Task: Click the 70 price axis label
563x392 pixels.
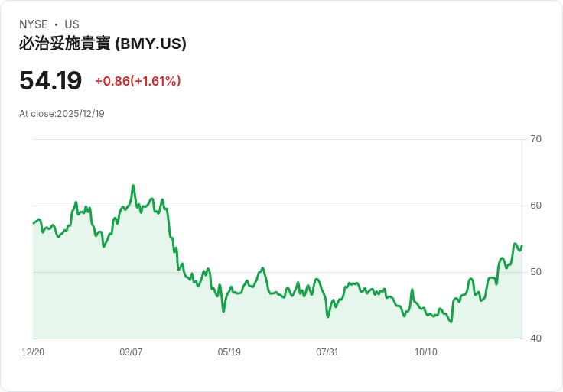Action: coord(535,139)
